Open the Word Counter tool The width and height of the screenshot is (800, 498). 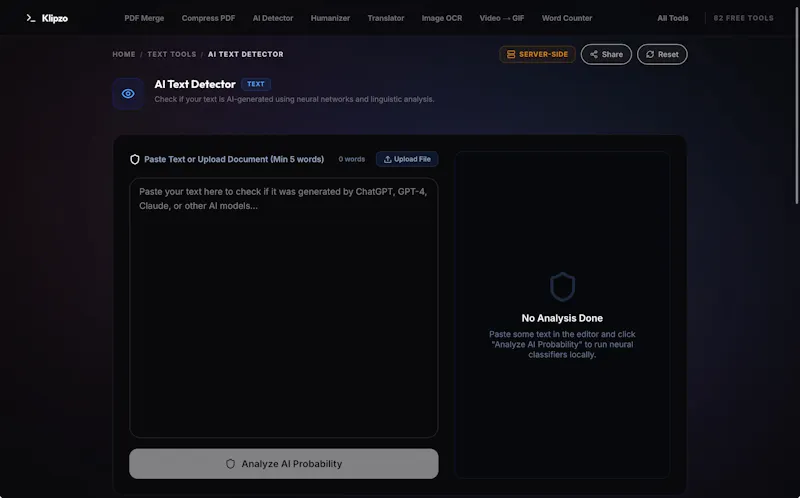coord(567,18)
